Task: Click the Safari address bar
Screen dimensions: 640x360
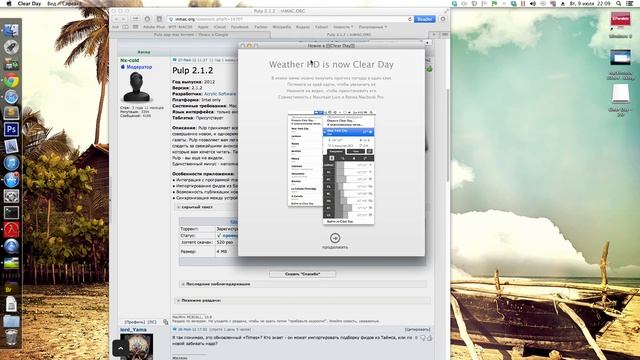Action: [x=290, y=19]
